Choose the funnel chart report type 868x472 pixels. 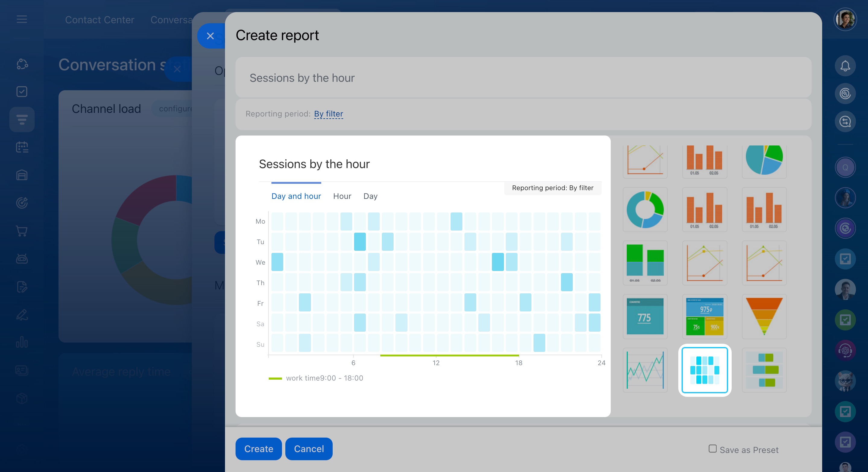[764, 316]
